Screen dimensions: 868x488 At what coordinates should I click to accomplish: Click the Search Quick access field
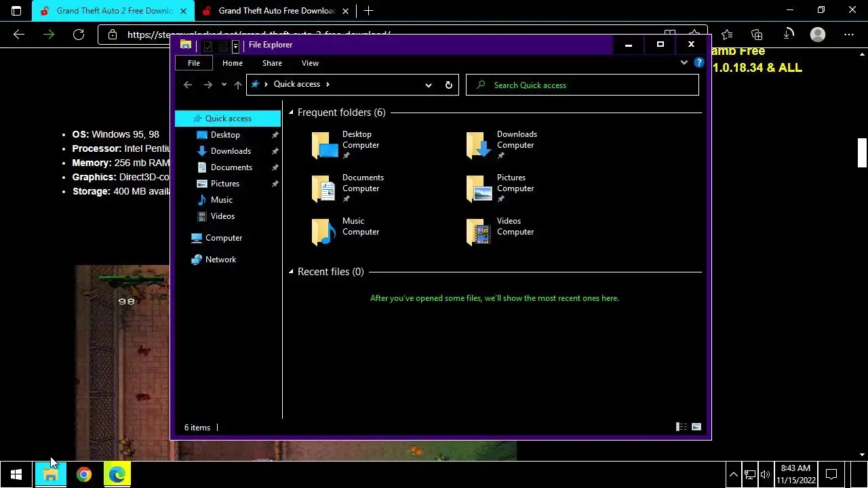click(583, 85)
